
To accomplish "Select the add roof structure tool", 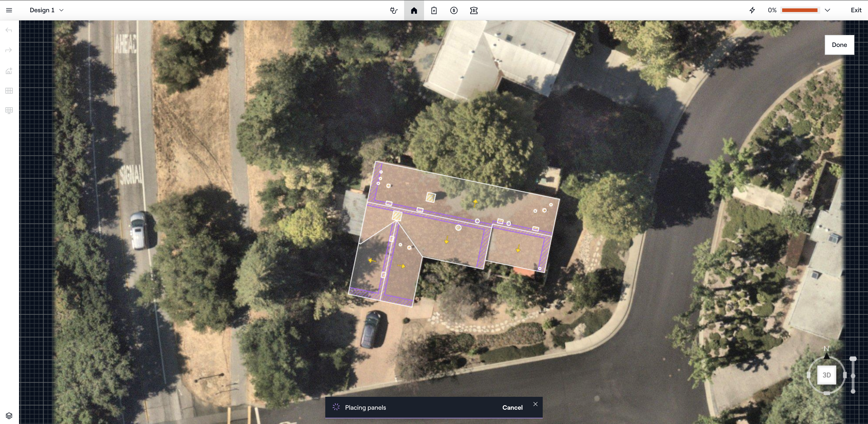I will pyautogui.click(x=9, y=71).
